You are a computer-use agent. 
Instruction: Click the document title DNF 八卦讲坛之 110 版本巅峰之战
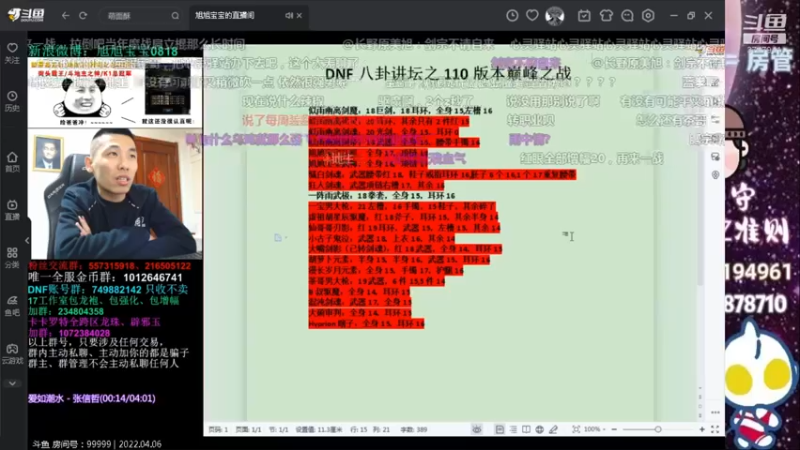coord(448,73)
